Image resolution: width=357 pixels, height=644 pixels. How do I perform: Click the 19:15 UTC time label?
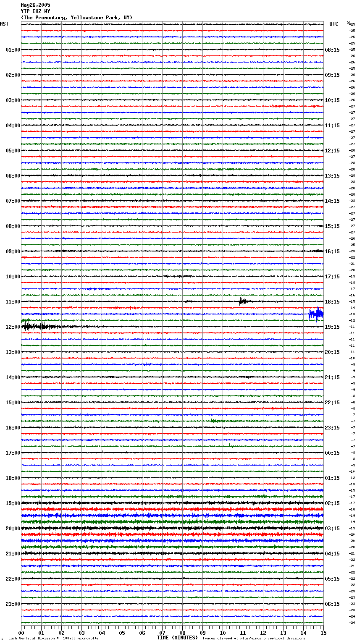coord(332,327)
